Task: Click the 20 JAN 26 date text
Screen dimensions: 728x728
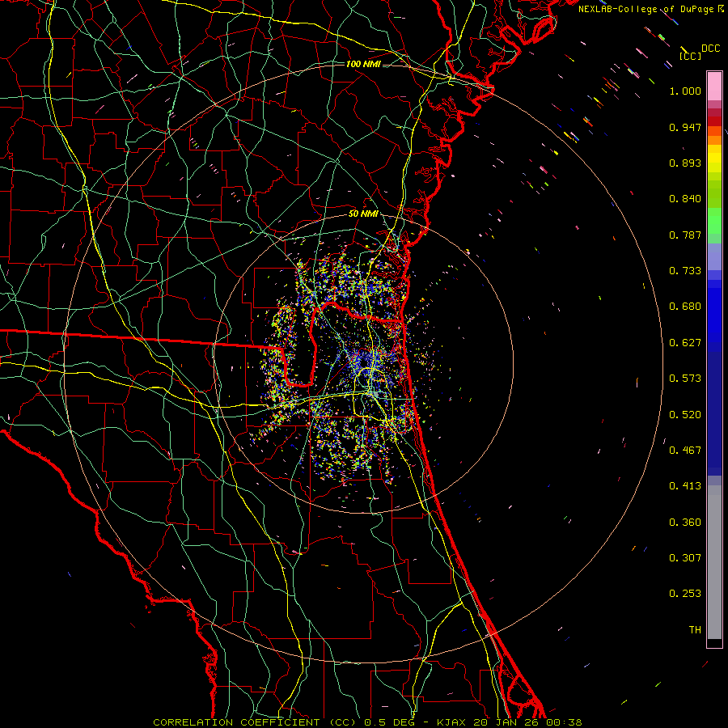Action: click(505, 722)
